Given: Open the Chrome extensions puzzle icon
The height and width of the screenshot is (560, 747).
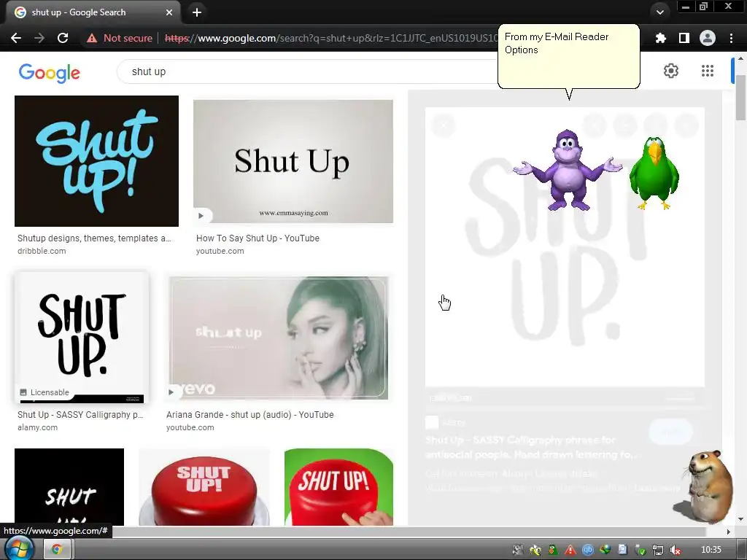Looking at the screenshot, I should click(x=660, y=38).
